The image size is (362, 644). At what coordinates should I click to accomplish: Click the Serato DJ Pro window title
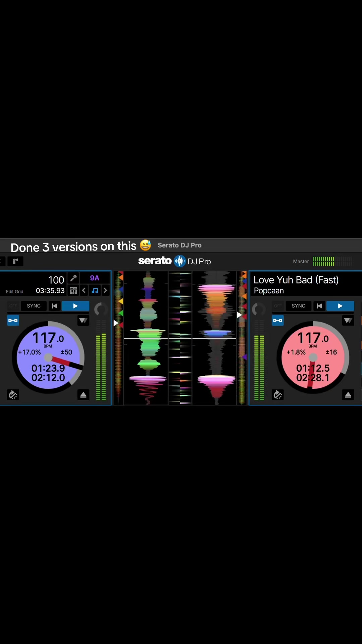point(180,245)
